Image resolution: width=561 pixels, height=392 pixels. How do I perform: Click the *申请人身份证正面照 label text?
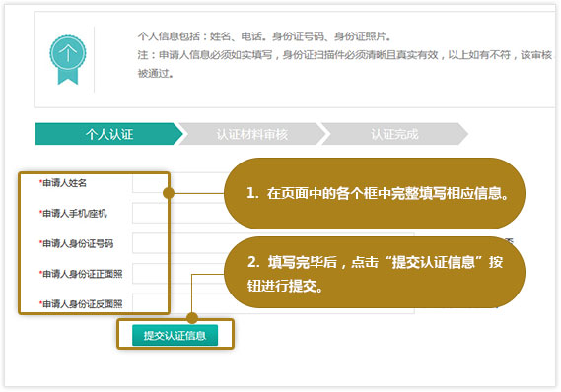click(81, 274)
